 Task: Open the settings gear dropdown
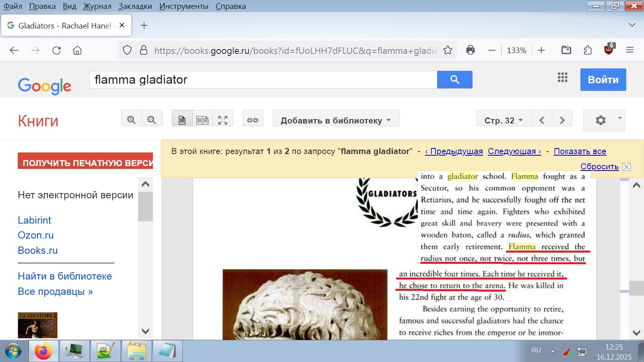pyautogui.click(x=604, y=120)
